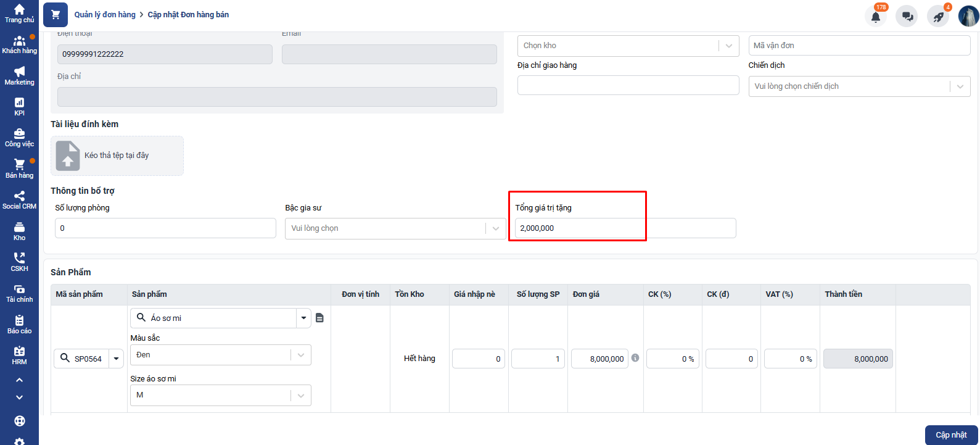This screenshot has height=445, width=980.
Task: Go to Trang chủ in sidebar
Action: [x=19, y=13]
